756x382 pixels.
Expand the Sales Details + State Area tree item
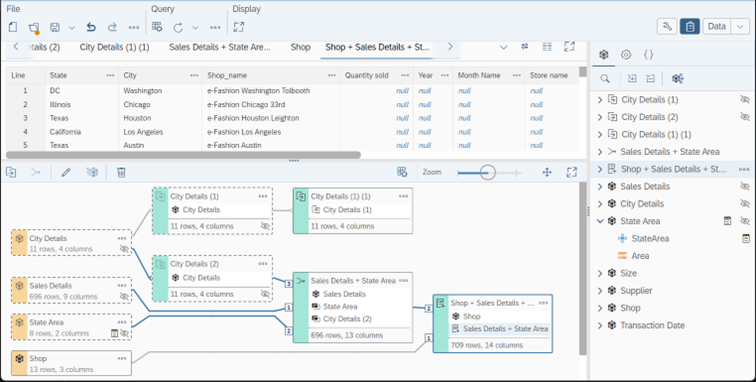(600, 152)
